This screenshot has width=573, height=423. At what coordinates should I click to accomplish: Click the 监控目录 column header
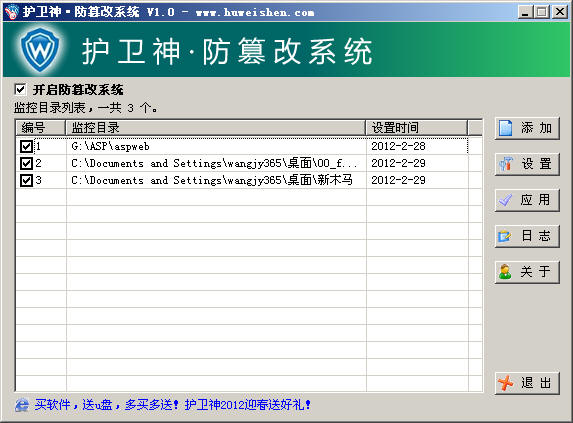tap(216, 128)
